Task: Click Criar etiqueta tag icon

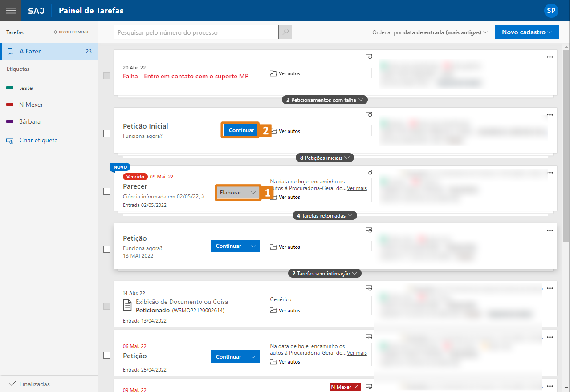Action: (10, 141)
